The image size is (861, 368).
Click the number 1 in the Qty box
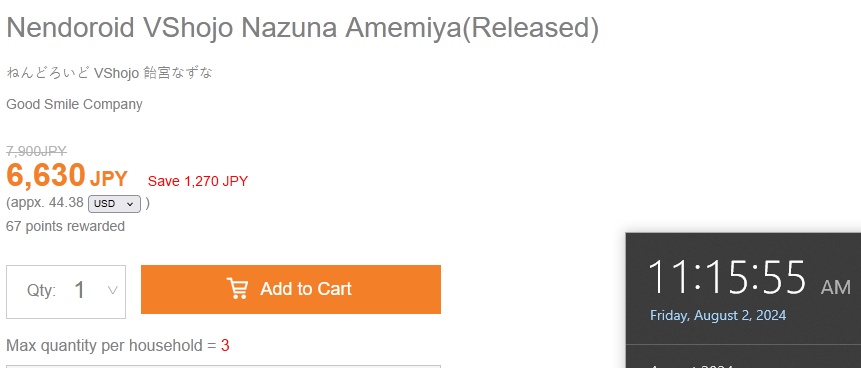click(x=80, y=291)
